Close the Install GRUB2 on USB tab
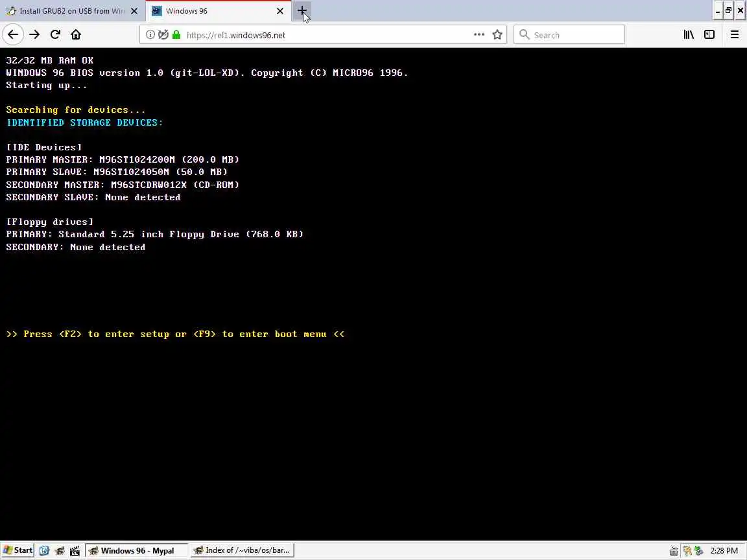This screenshot has width=747, height=560. (x=134, y=11)
